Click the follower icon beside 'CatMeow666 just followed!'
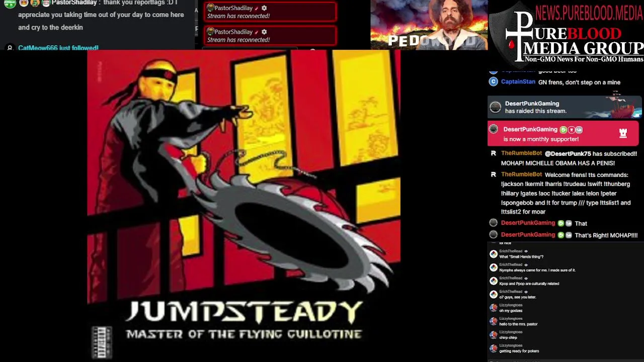 point(9,48)
